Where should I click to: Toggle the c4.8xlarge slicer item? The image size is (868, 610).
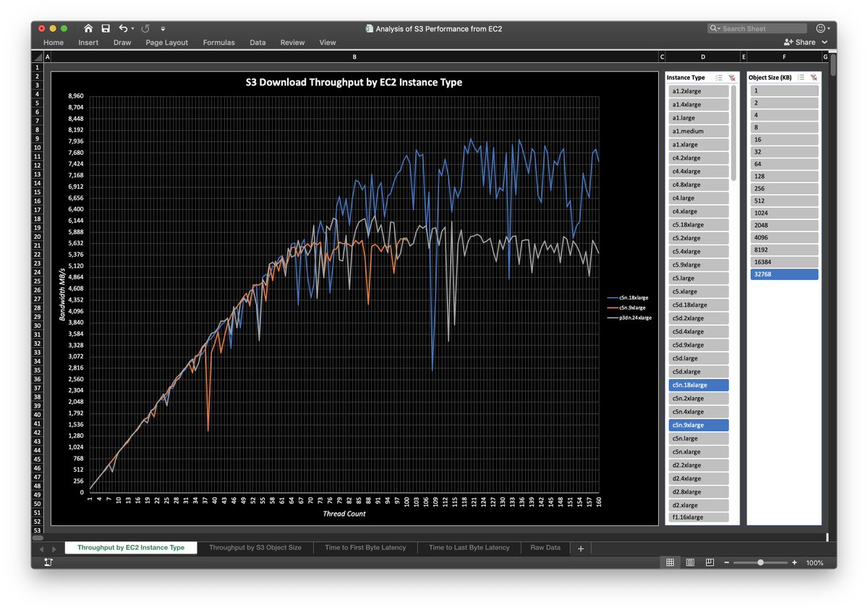[699, 185]
